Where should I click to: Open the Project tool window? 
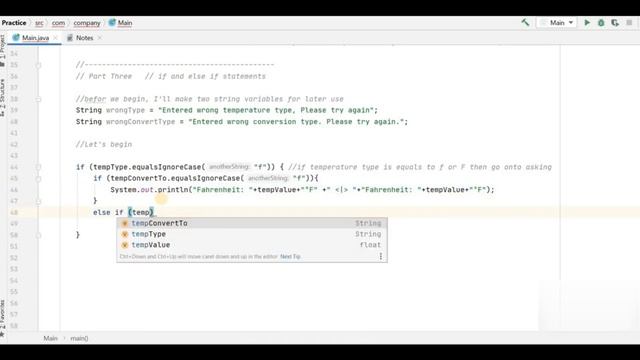tap(3, 51)
